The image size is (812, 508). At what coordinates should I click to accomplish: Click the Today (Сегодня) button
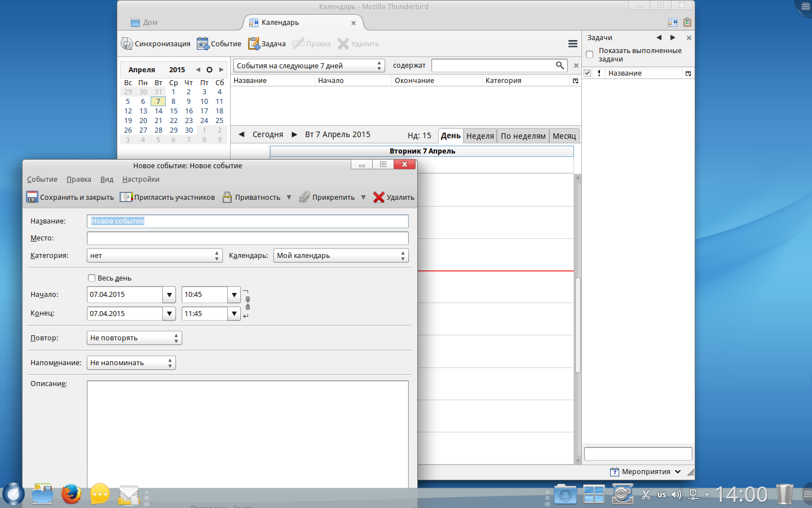click(267, 134)
